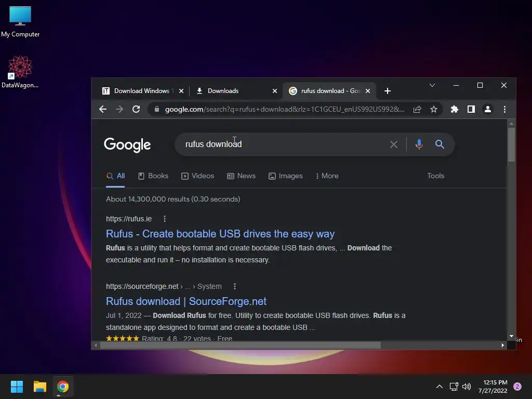This screenshot has height=399, width=532.
Task: Open the volume control in system tray
Action: [467, 387]
